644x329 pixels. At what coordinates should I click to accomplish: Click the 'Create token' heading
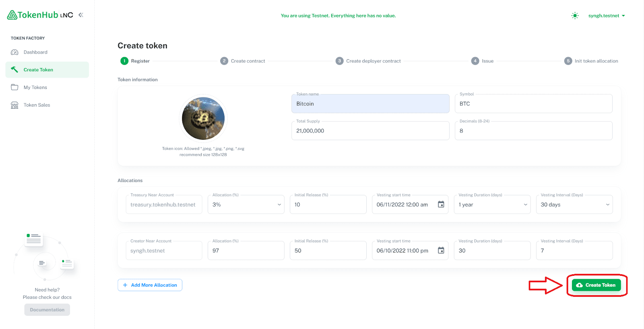point(142,46)
